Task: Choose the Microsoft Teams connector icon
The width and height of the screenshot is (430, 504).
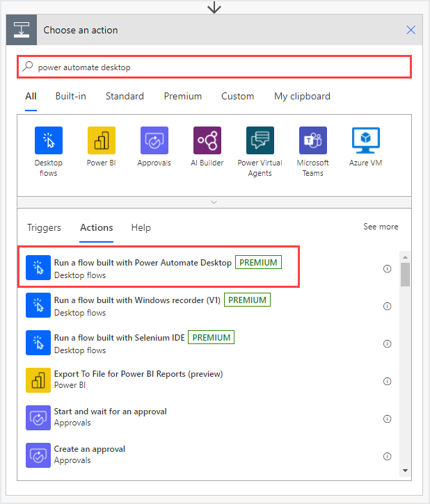Action: point(313,140)
